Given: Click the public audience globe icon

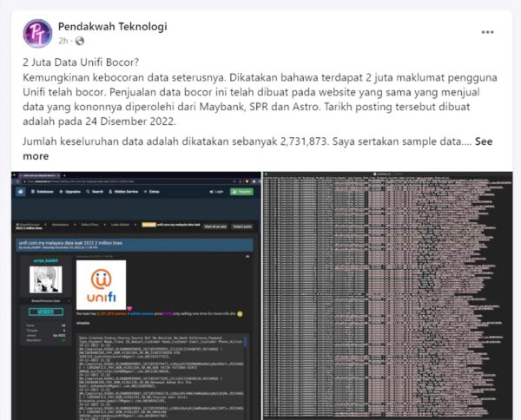Looking at the screenshot, I should 80,41.
